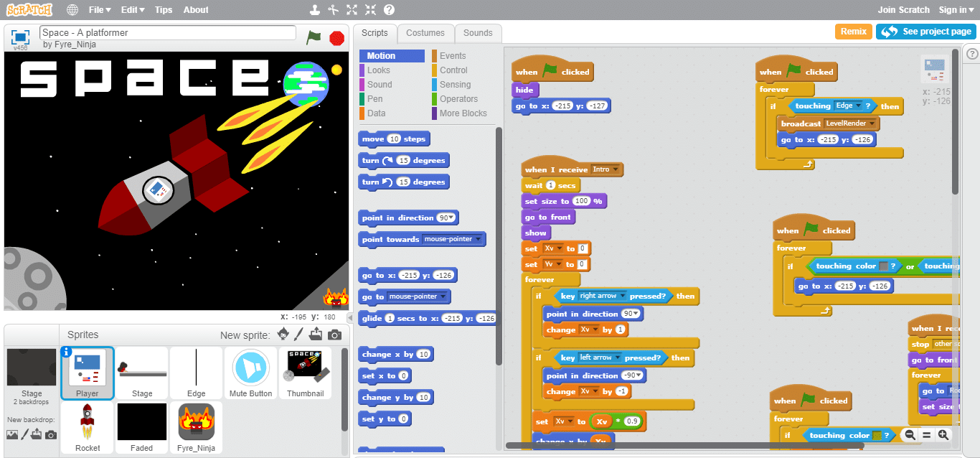
Task: Paint a new backdrop
Action: (24, 434)
